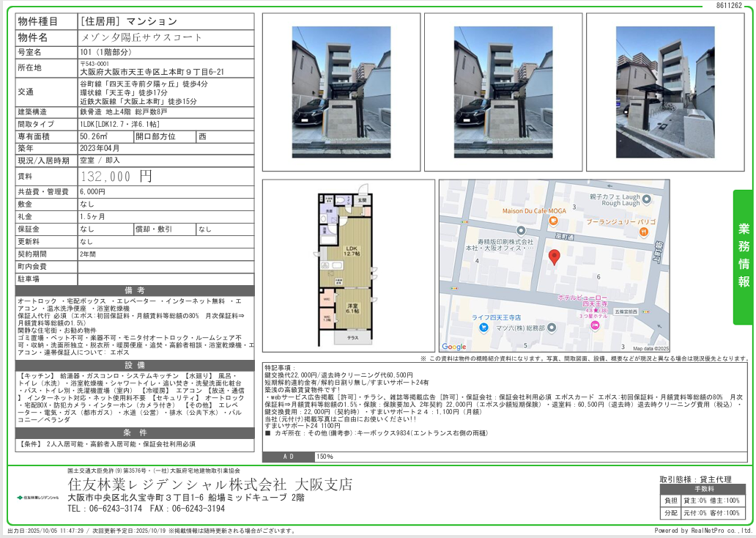The height and width of the screenshot is (538, 756).
Task: Open the second building exterior photo
Action: tap(504, 92)
